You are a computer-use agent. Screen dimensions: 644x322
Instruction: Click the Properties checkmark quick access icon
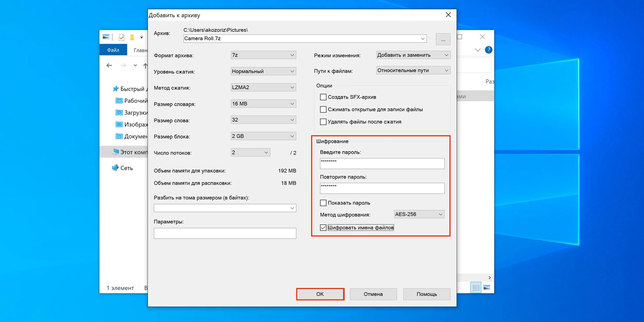[122, 37]
